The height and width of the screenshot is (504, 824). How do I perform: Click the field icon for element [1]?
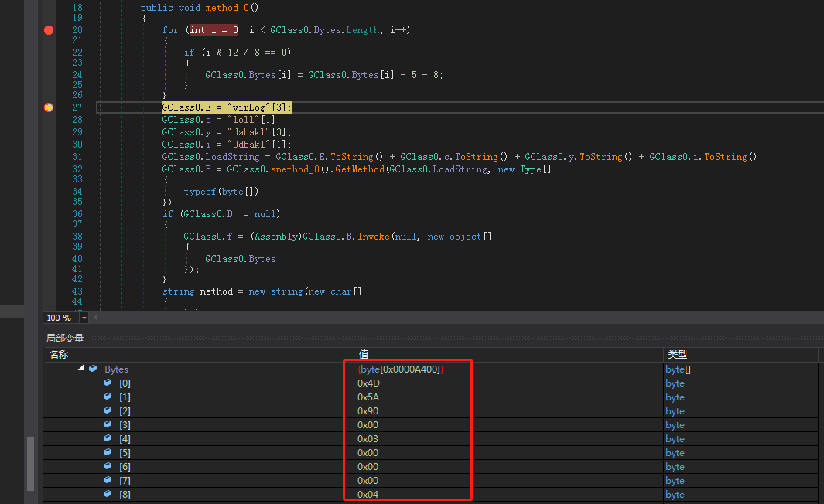[108, 397]
